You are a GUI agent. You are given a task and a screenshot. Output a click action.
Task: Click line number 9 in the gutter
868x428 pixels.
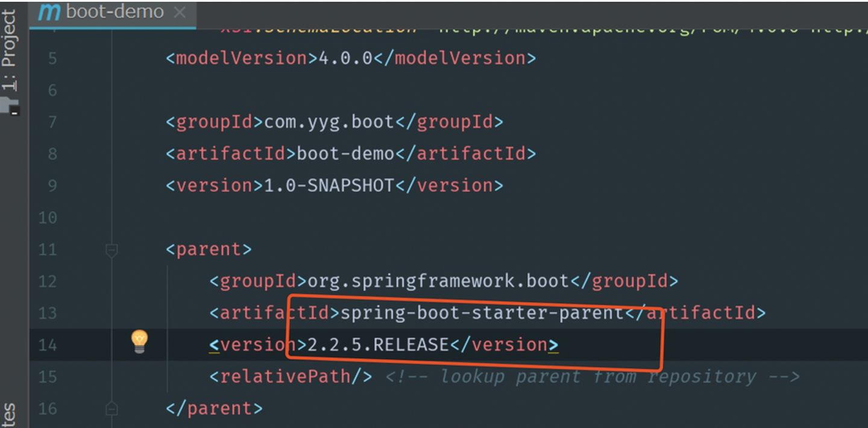(x=52, y=186)
